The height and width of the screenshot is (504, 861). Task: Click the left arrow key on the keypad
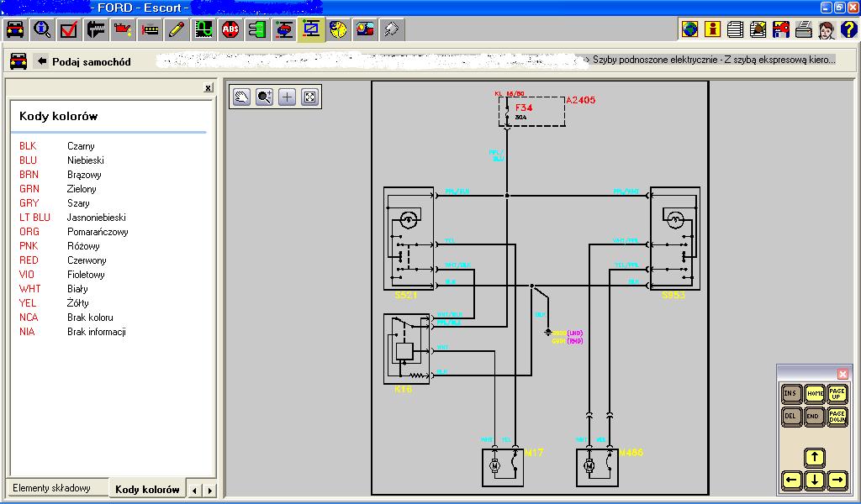(791, 480)
